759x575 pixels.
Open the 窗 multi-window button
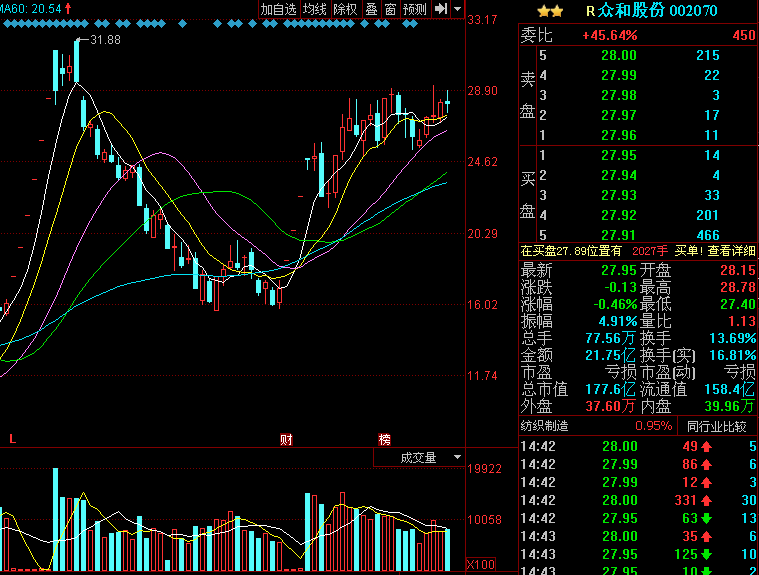click(x=391, y=9)
